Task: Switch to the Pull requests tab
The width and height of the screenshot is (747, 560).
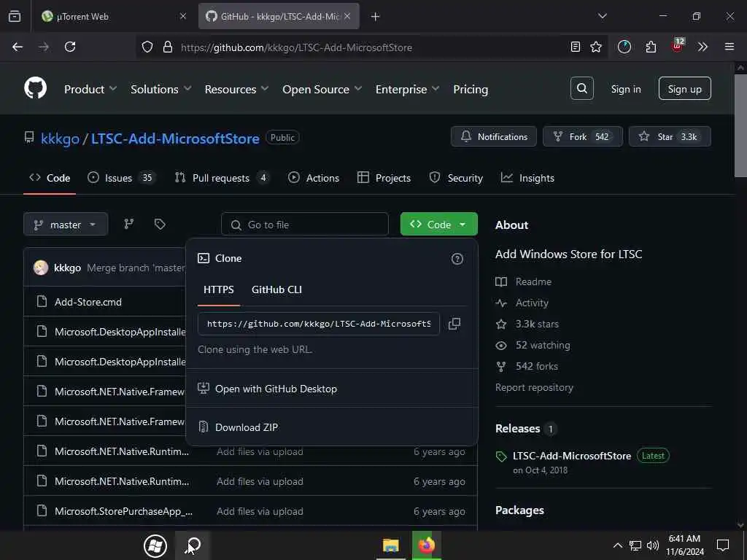Action: click(222, 178)
